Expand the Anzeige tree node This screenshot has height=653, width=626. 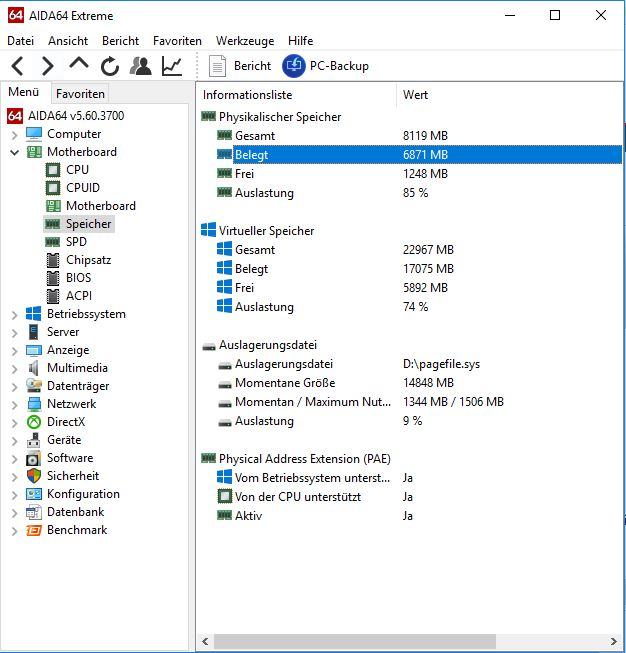(15, 351)
